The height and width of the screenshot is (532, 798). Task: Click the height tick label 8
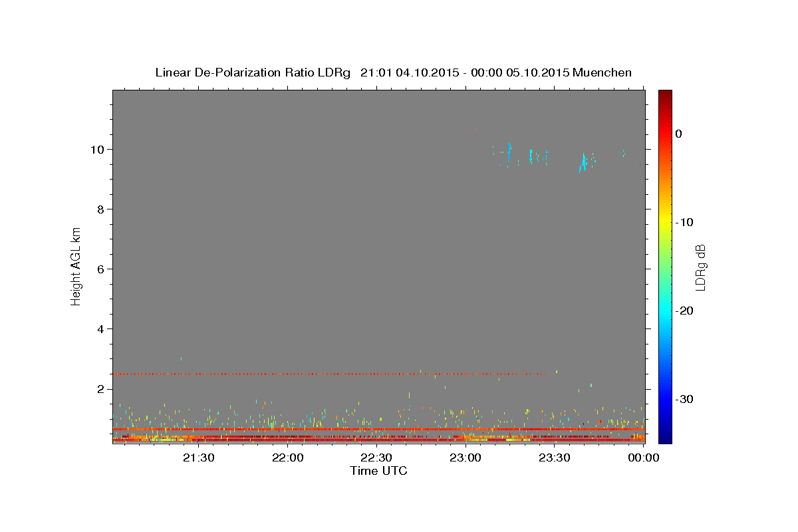coord(101,209)
